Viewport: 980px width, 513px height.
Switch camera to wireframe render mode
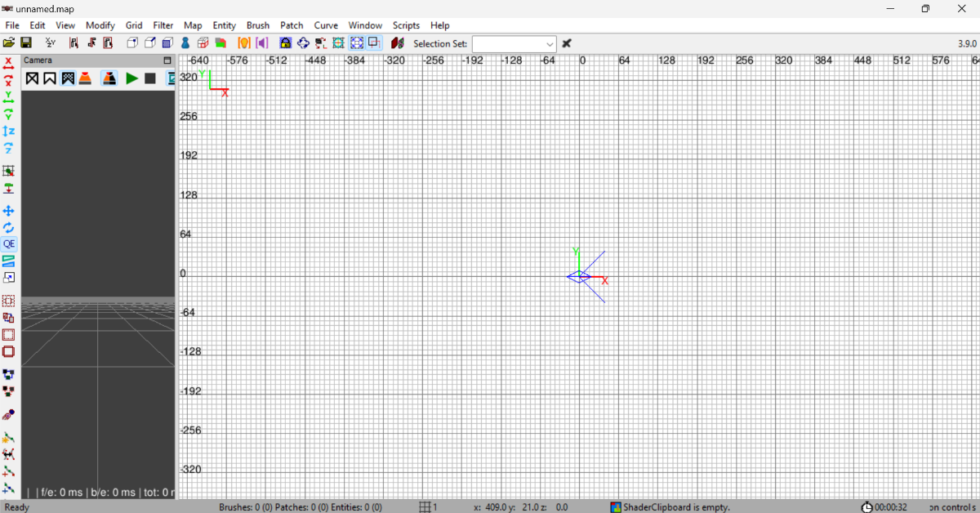pyautogui.click(x=32, y=78)
